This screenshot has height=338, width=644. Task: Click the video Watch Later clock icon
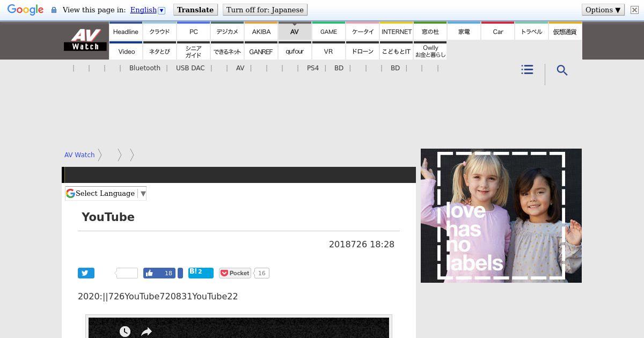tap(125, 332)
